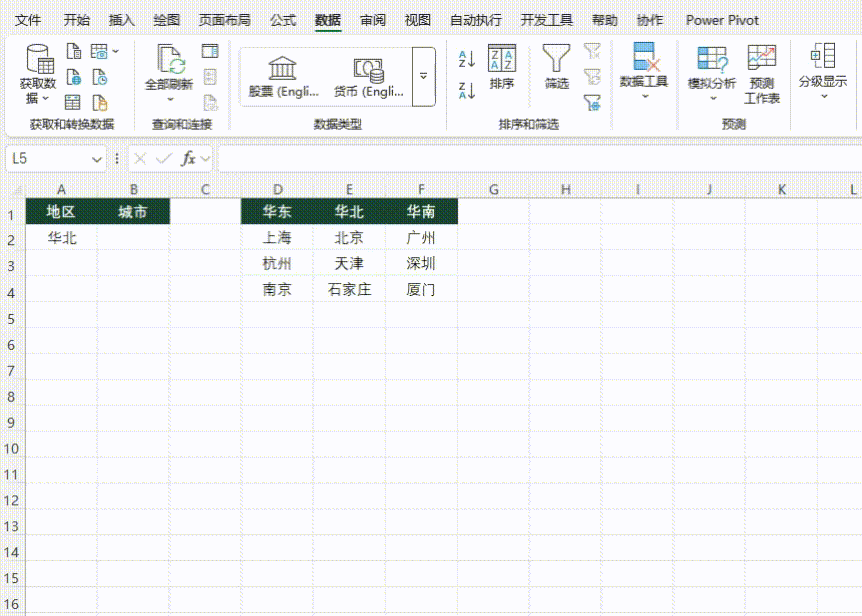Select the 股票 (Stocks) data type
Screen dimensions: 862x616
pos(284,77)
